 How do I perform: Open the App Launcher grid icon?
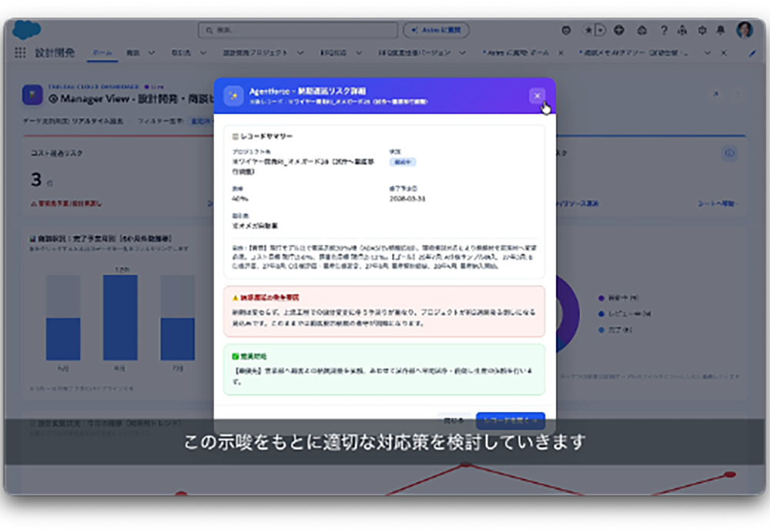[20, 52]
